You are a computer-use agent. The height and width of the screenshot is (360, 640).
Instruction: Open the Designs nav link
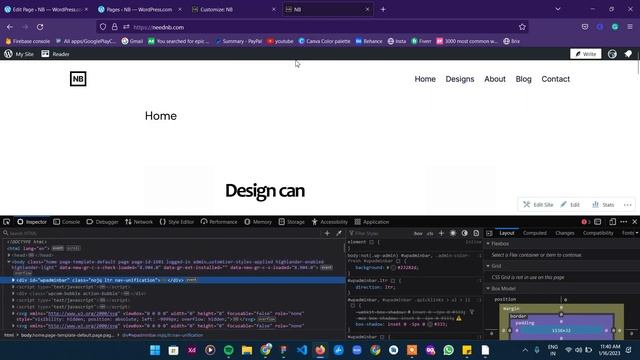coord(460,79)
